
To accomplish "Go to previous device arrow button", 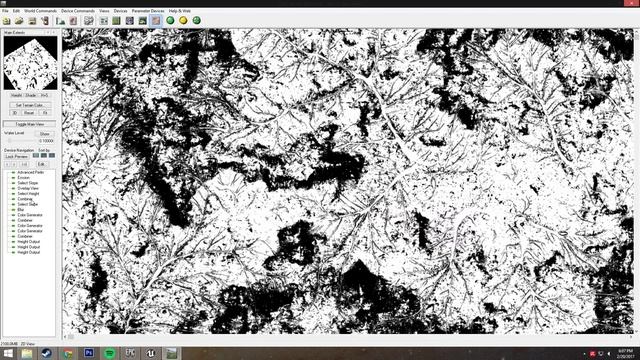I will pyautogui.click(x=7, y=164).
